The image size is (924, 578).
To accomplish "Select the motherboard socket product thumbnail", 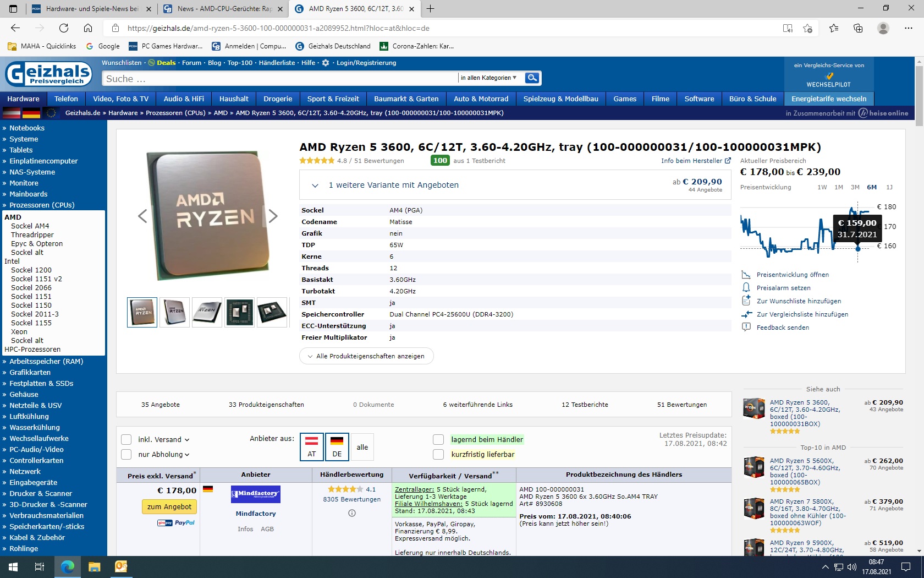I will (x=239, y=313).
